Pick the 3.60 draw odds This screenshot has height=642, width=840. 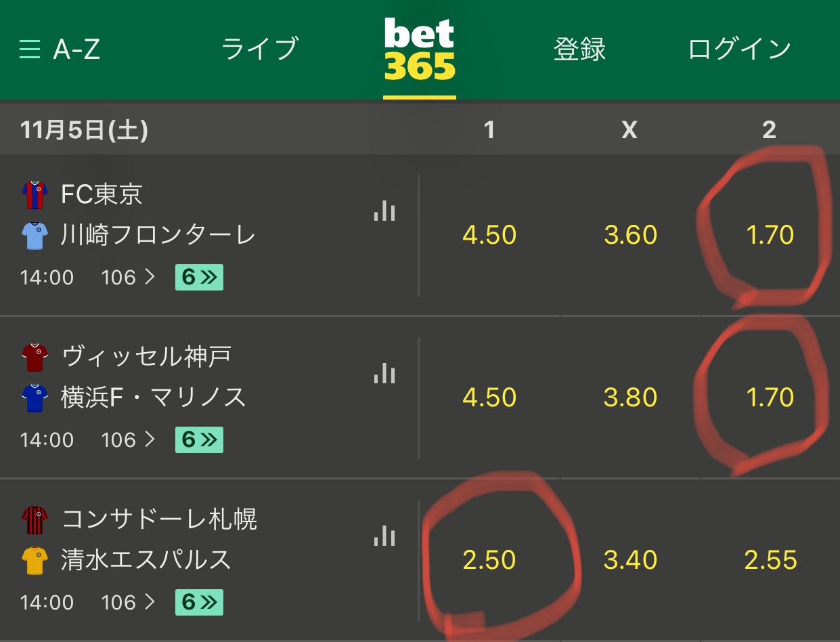tap(630, 235)
